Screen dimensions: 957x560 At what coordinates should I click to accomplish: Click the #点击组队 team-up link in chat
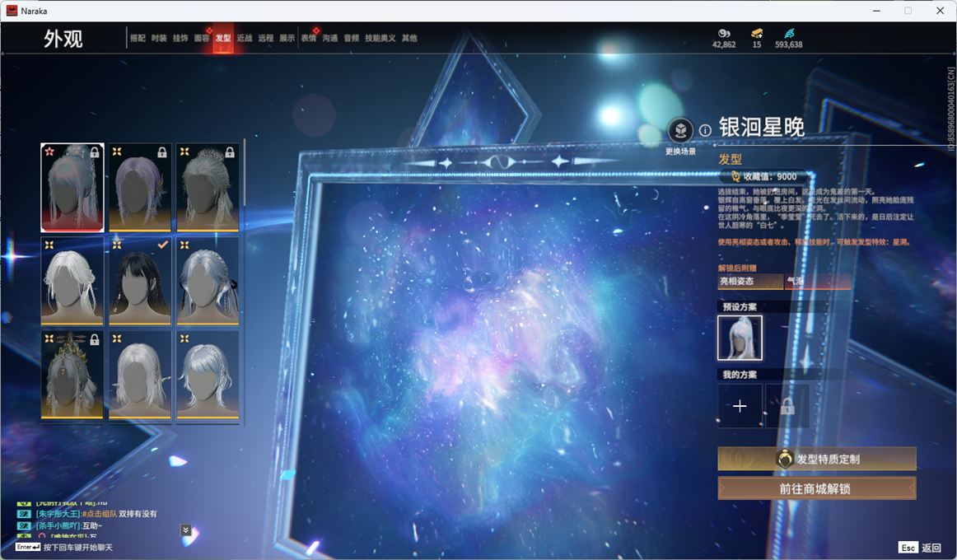point(99,514)
